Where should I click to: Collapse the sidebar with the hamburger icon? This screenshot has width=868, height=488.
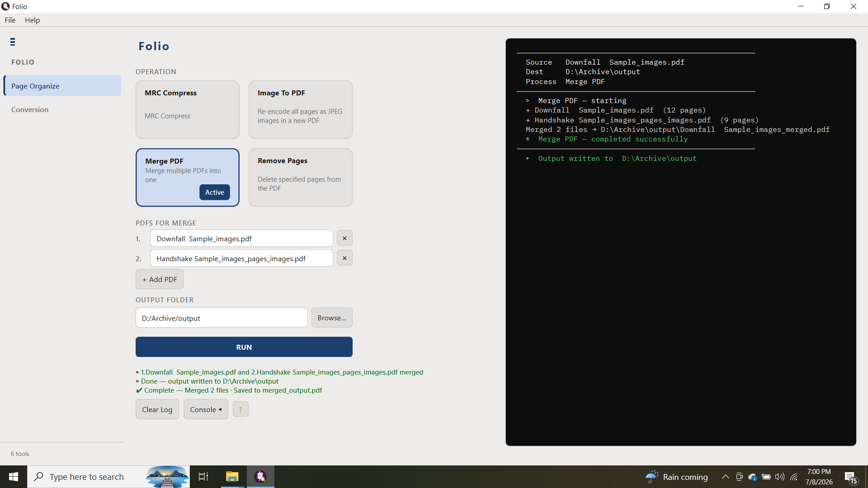tap(13, 42)
